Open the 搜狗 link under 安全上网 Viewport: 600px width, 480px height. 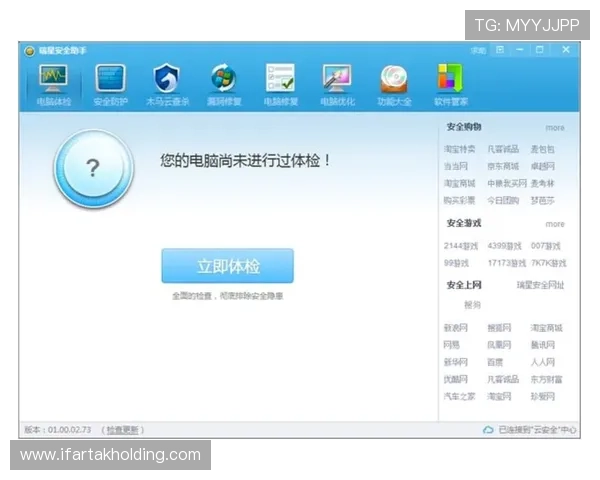pos(473,305)
